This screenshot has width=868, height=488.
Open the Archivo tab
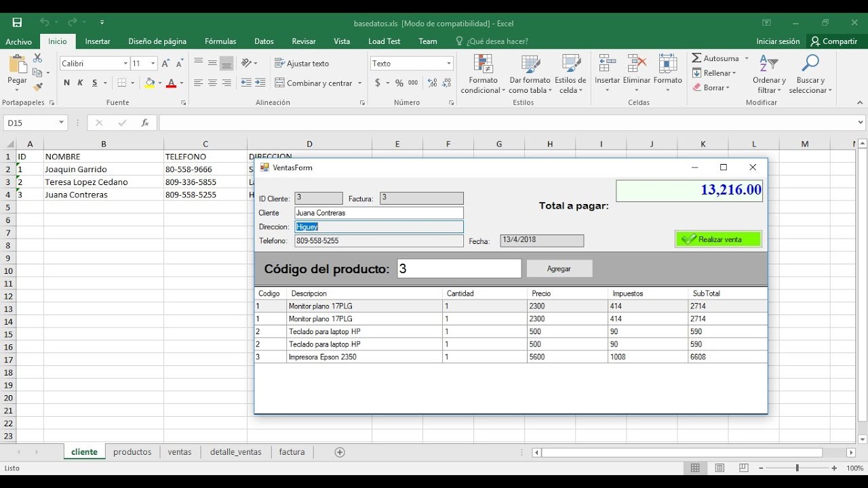(18, 41)
